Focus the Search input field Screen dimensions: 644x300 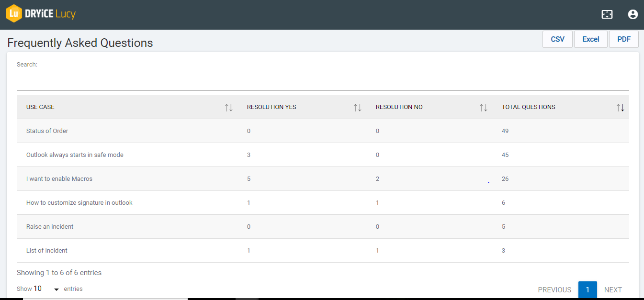(323, 81)
